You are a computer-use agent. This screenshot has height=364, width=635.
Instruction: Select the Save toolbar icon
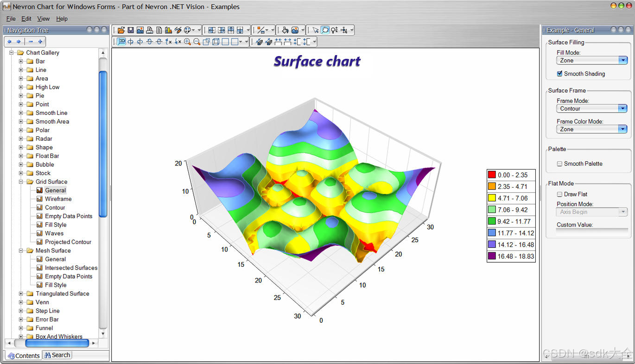coord(130,30)
